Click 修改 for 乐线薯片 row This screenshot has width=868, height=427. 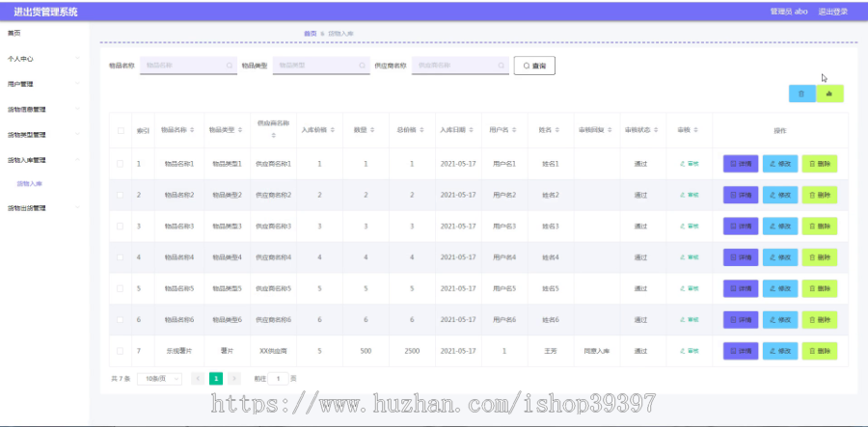pos(780,351)
